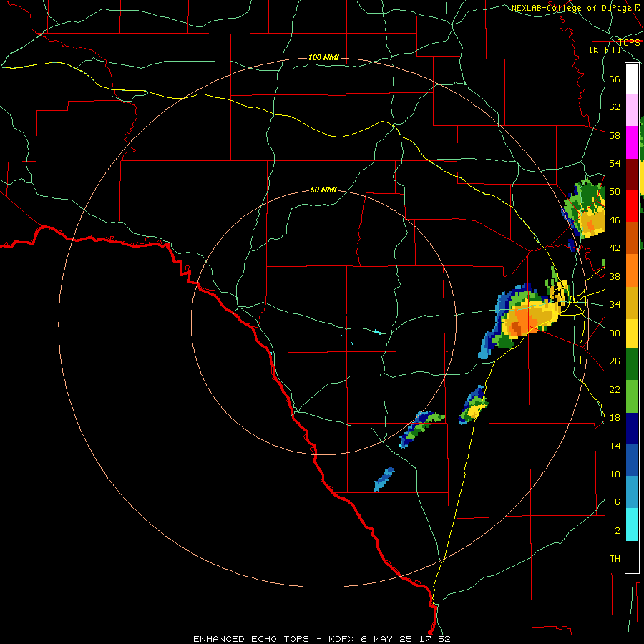The image size is (644, 644).
Task: Select the light blue legend swatch
Action: coord(632,492)
